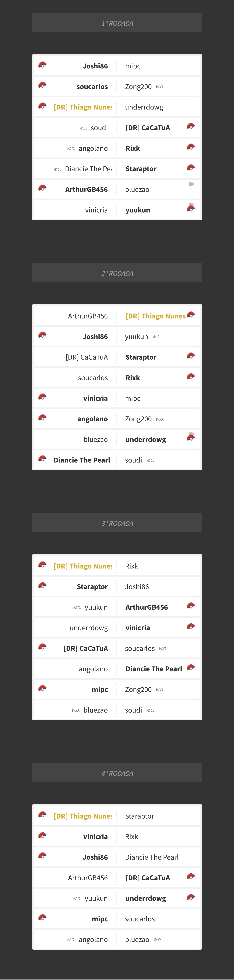Select the bluezao vs underrdowg match row in 2ª Rodada
Viewport: 234px width, 980px height.
click(117, 439)
